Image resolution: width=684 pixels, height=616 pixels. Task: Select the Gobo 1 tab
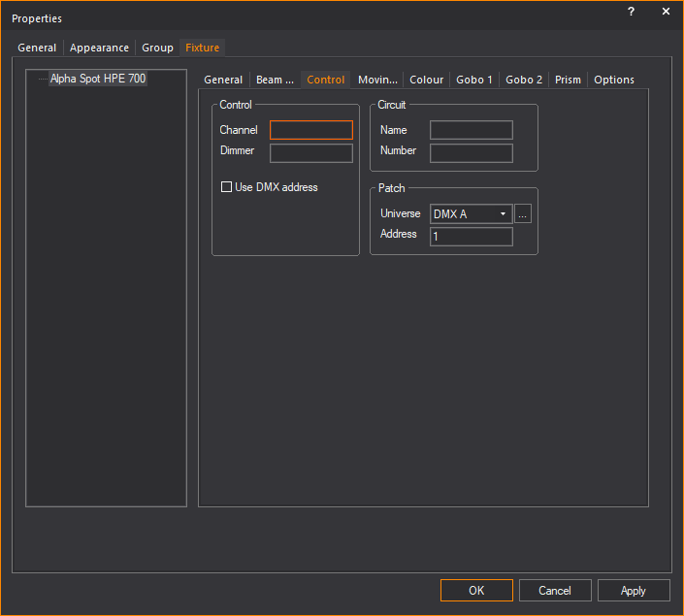point(474,80)
